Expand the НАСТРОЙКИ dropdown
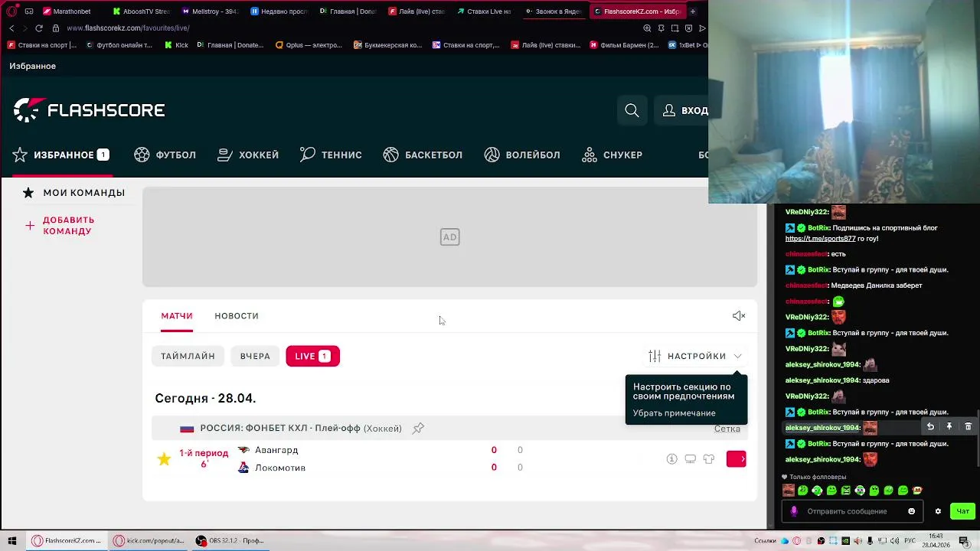980x551 pixels. [x=696, y=356]
